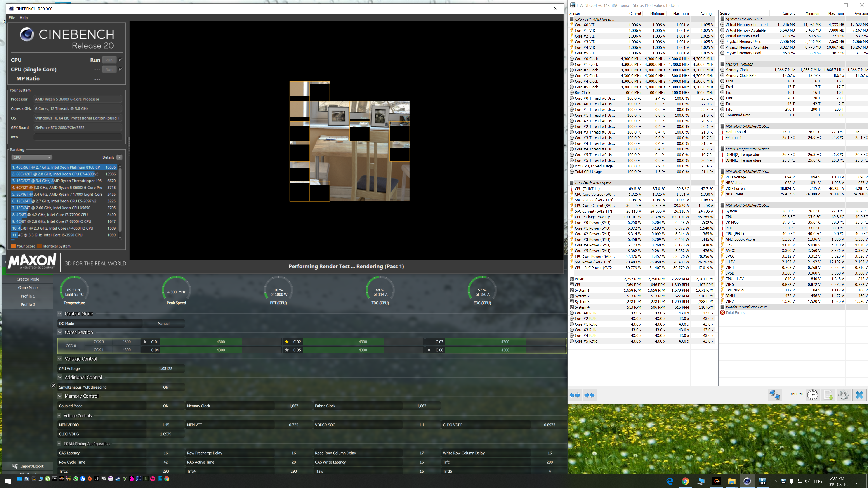Image resolution: width=868 pixels, height=488 pixels.
Task: Click Import/Export icon in Ryzen Master sidebar
Action: coord(15,466)
